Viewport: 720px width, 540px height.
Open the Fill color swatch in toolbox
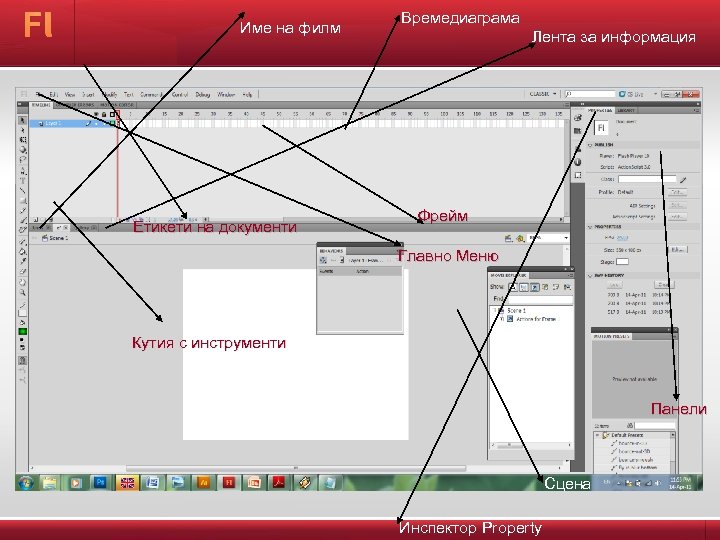tap(22, 332)
